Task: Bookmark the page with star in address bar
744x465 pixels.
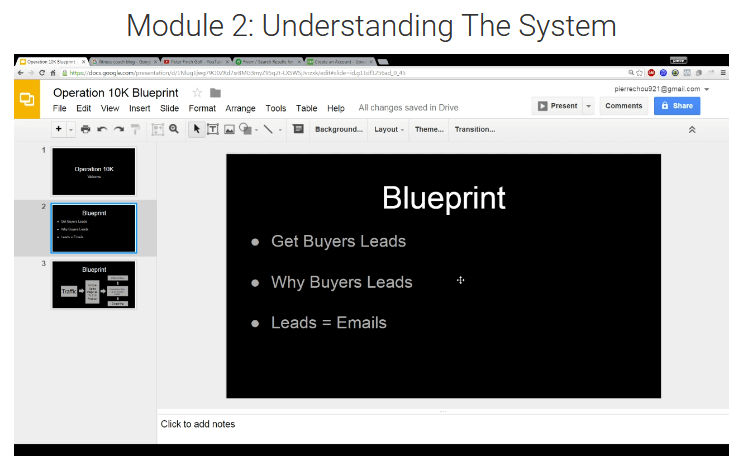Action: [x=639, y=73]
